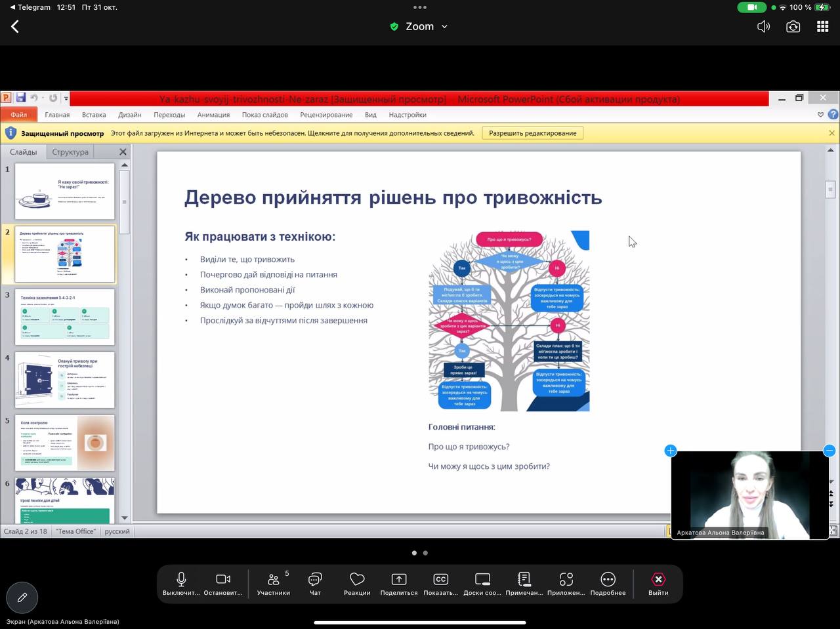
Task: Tap the Share screen icon
Action: (x=399, y=580)
